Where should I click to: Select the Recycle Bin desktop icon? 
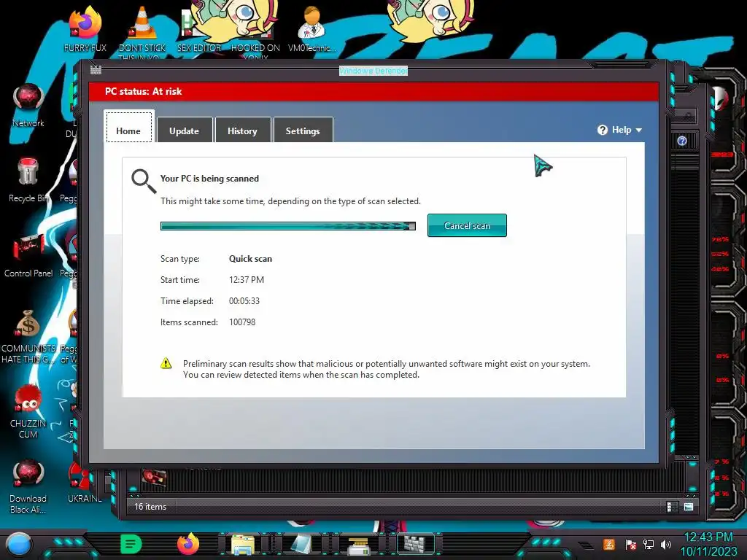(28, 180)
